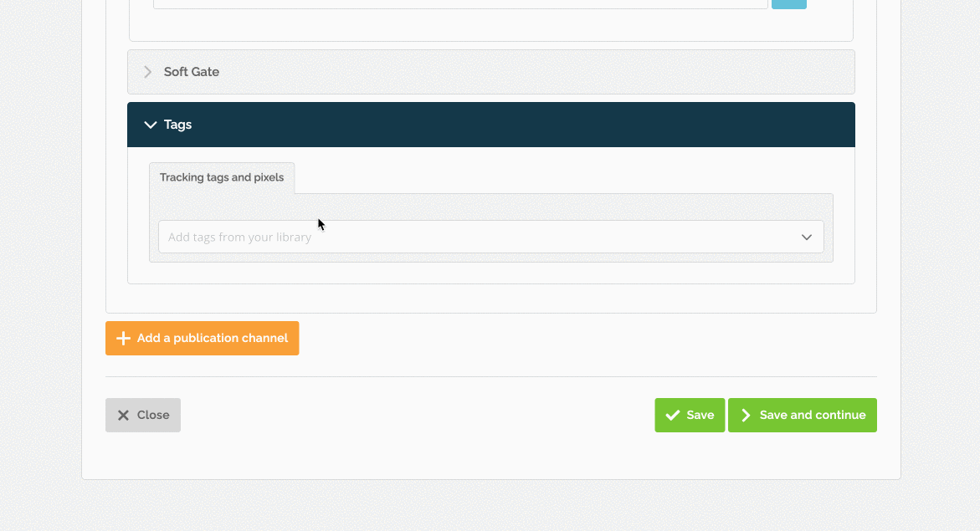Open the tags library dropdown arrow
The width and height of the screenshot is (980, 531).
pyautogui.click(x=806, y=237)
